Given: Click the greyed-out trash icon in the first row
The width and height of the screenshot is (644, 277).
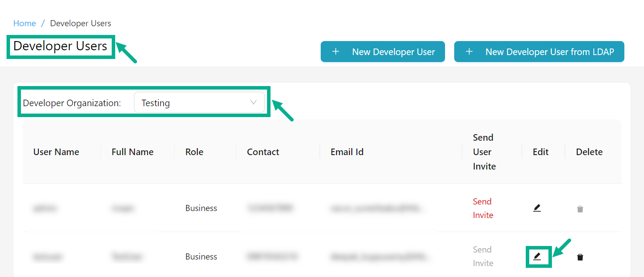Looking at the screenshot, I should point(580,209).
